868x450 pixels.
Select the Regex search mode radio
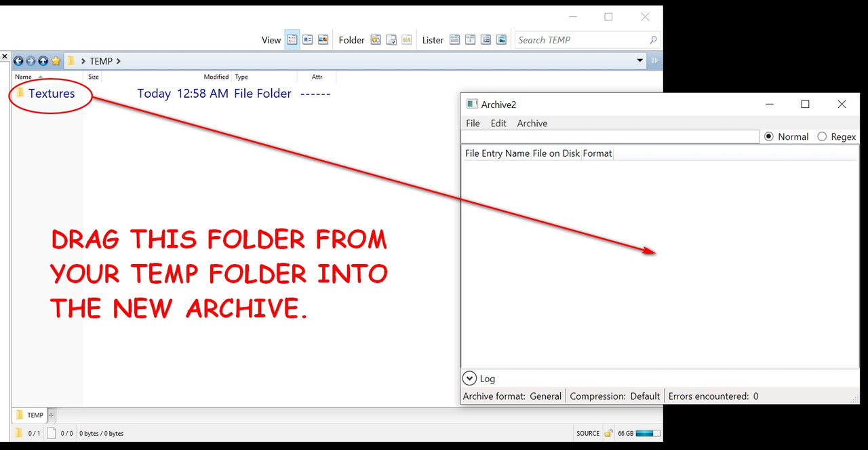pos(822,136)
